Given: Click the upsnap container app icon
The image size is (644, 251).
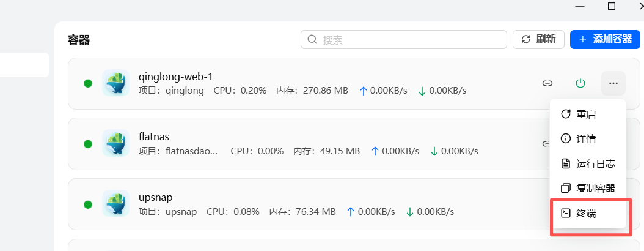Looking at the screenshot, I should (115, 204).
